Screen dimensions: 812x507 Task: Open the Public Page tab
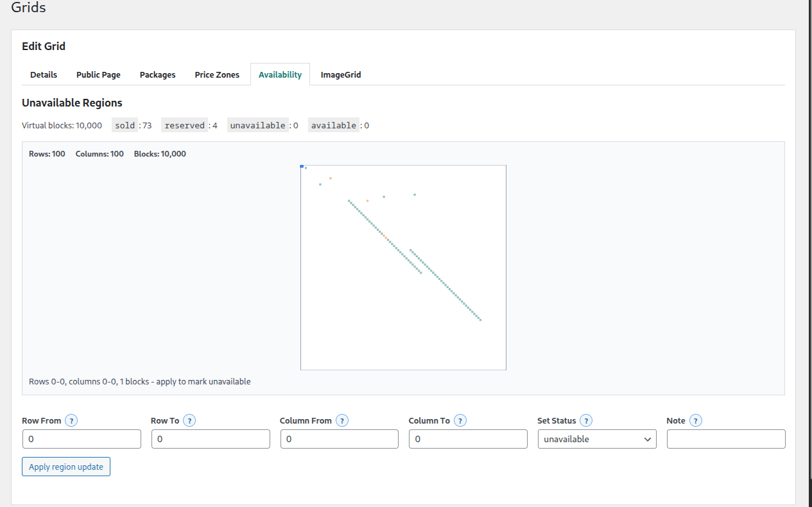coord(98,74)
